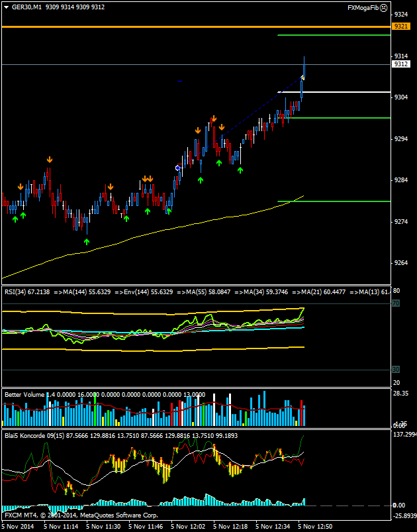The image size is (417, 532).
Task: Click the lowest green up arrow signal
Action: 87,242
